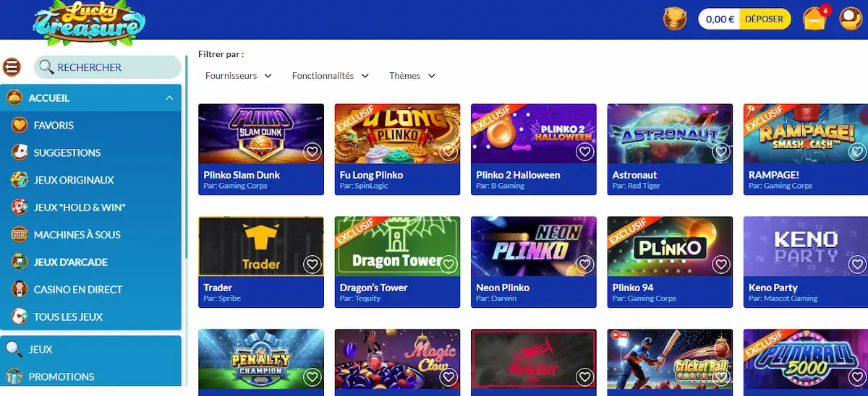Favorite the Plinko Slam Dunk game
The width and height of the screenshot is (868, 396).
(312, 152)
